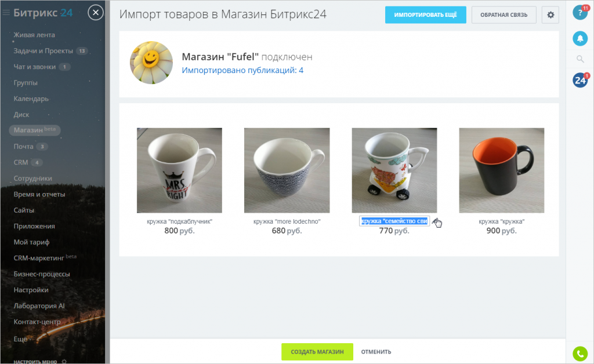594x364 pixels.
Task: Click the 13 counter badge on Задачи и Проекты
Action: tap(82, 50)
